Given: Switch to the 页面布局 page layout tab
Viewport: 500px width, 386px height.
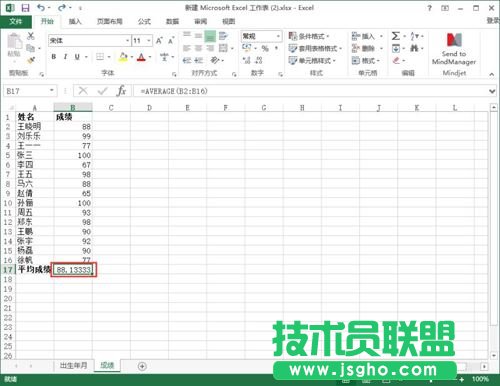Looking at the screenshot, I should 110,21.
